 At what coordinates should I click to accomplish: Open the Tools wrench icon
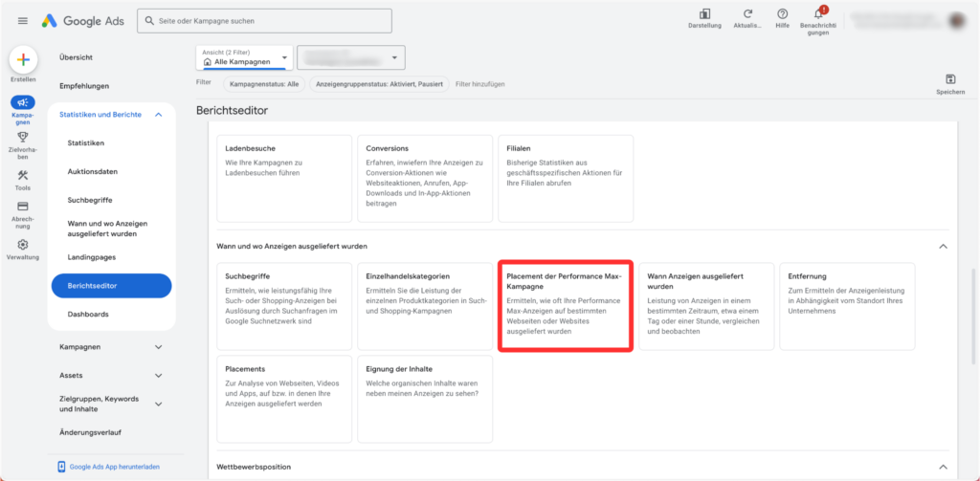23,175
